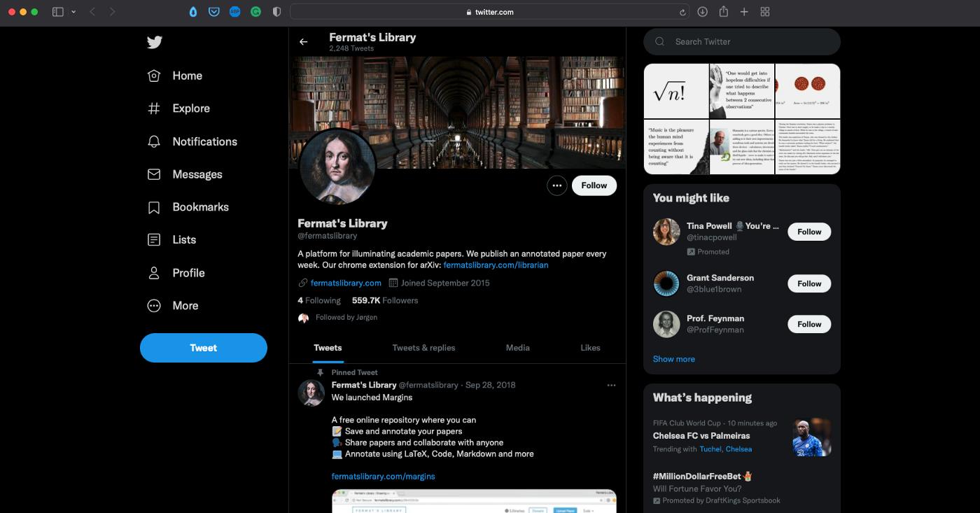Screen dimensions: 980x513
Task: Go back using the left arrow icon
Action: pos(303,42)
